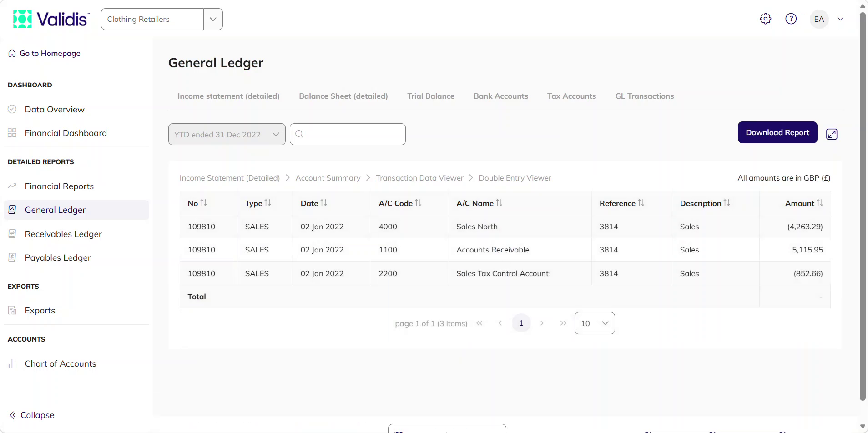Open Account Summary breadcrumb

coord(328,178)
